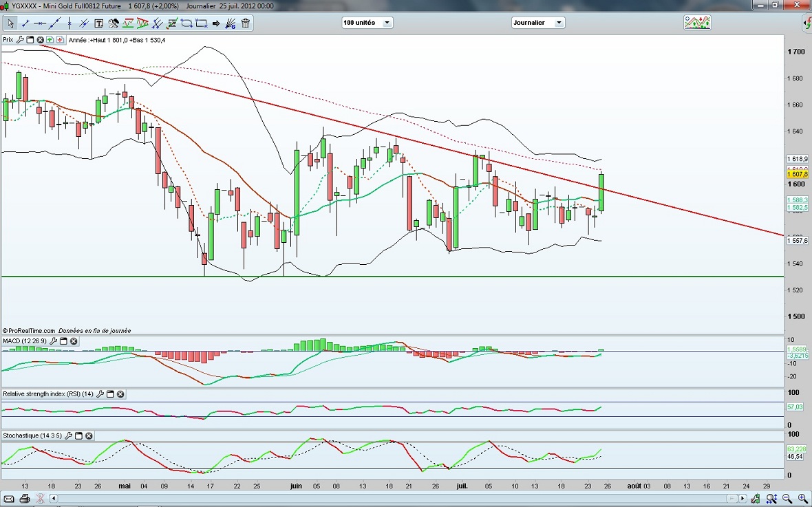The height and width of the screenshot is (507, 812).
Task: Click the 'Relative strength index (RSI) (14)' label
Action: (x=48, y=394)
